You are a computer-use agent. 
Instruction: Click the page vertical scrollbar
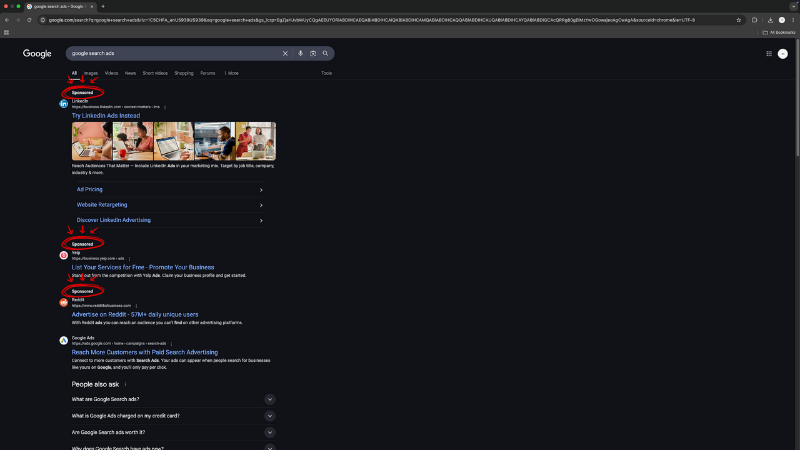[x=797, y=97]
